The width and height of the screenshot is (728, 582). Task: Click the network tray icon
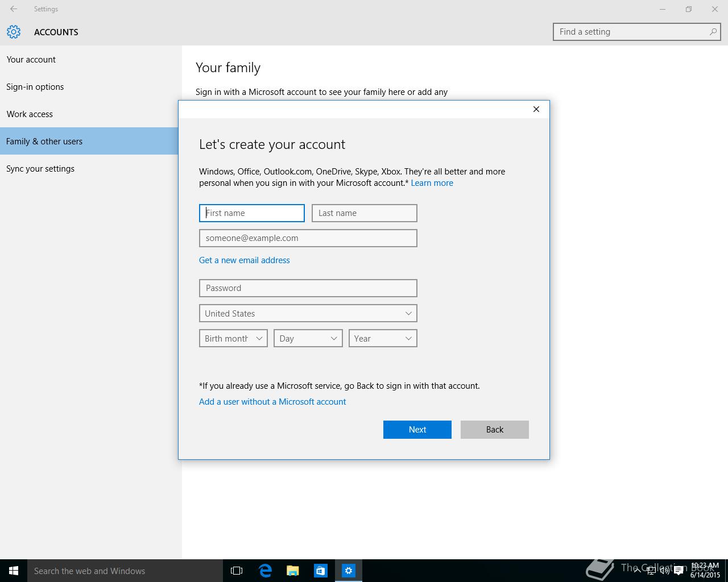coord(651,571)
